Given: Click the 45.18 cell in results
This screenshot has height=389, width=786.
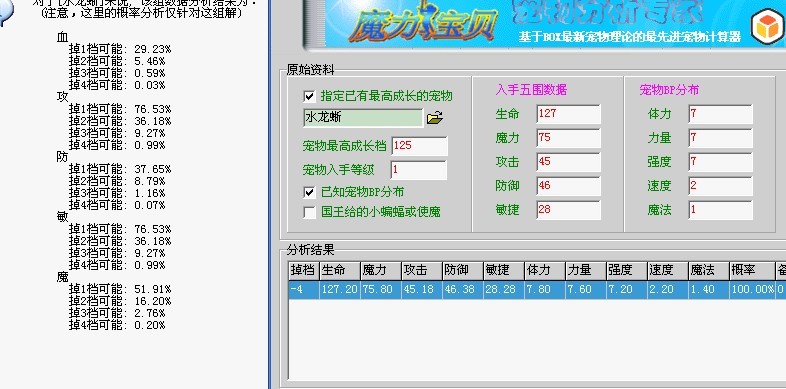Looking at the screenshot, I should pyautogui.click(x=422, y=290).
